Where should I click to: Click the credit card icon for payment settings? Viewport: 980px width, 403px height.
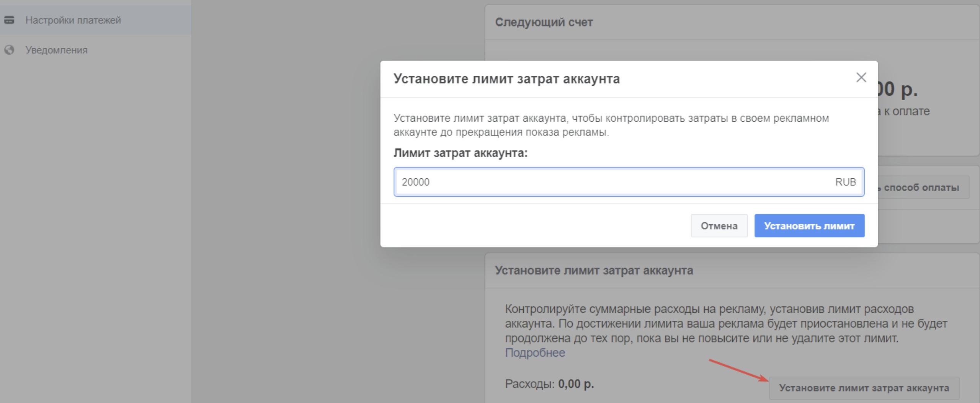[9, 20]
